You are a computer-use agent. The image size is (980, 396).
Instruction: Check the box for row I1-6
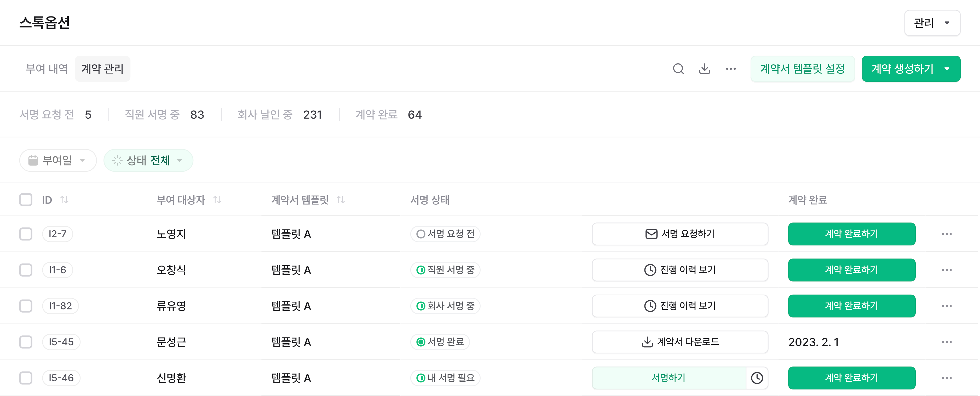[x=26, y=270]
